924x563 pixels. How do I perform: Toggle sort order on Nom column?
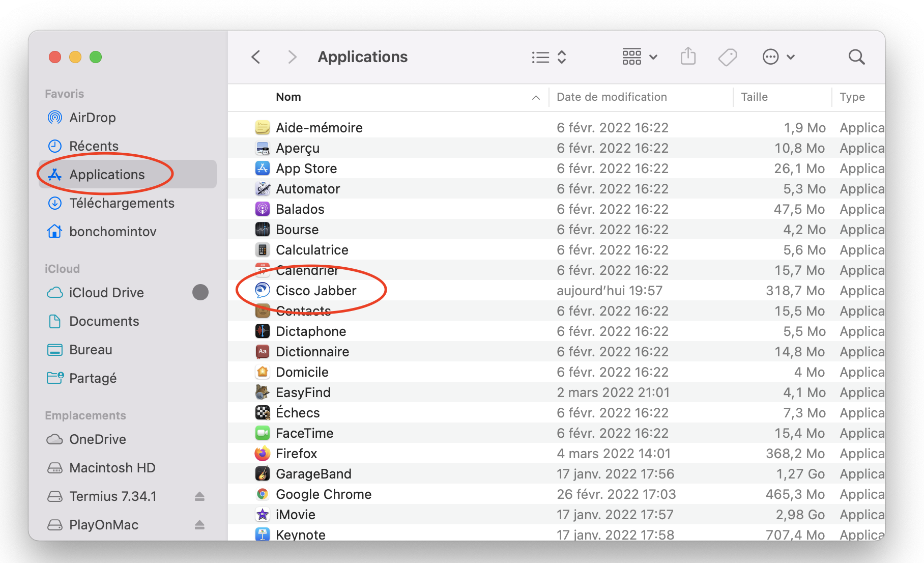288,97
